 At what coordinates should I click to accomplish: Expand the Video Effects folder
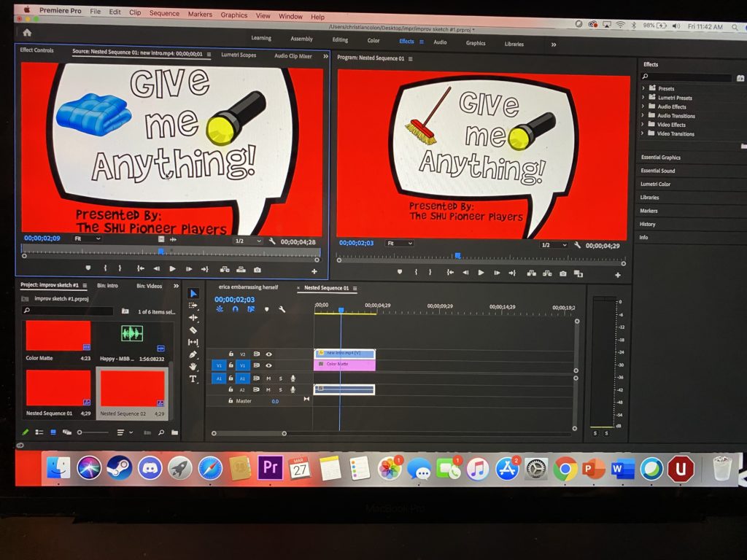tap(643, 125)
